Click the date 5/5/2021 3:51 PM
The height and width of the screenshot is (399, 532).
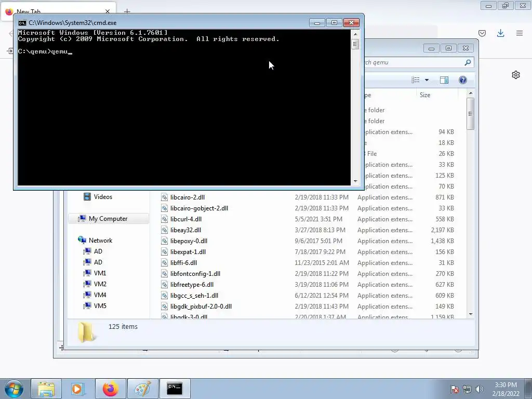pos(318,219)
